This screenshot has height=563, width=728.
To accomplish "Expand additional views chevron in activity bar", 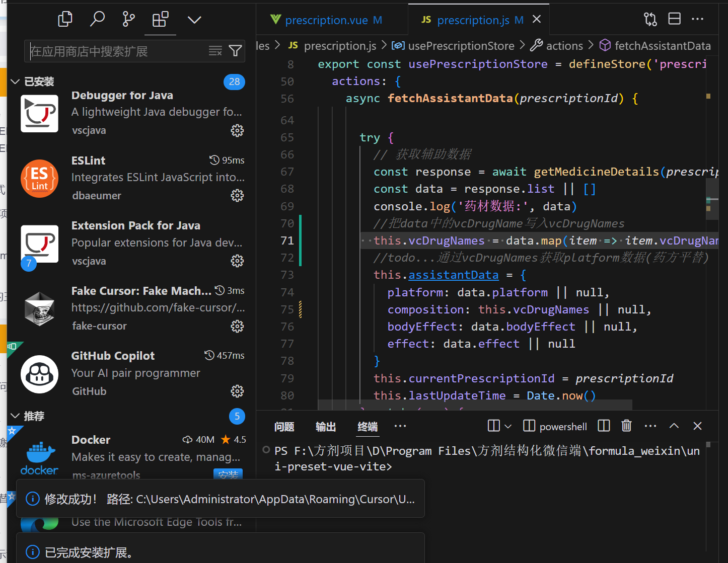I will (194, 20).
